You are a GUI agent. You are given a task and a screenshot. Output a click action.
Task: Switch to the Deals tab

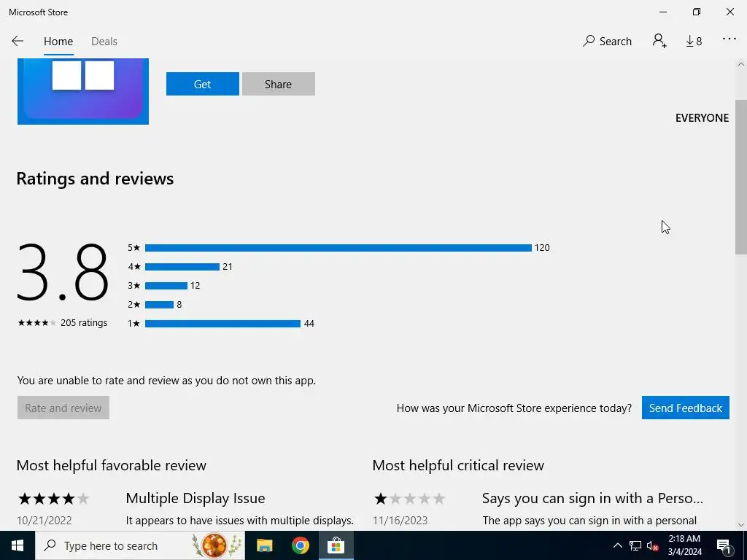(104, 42)
